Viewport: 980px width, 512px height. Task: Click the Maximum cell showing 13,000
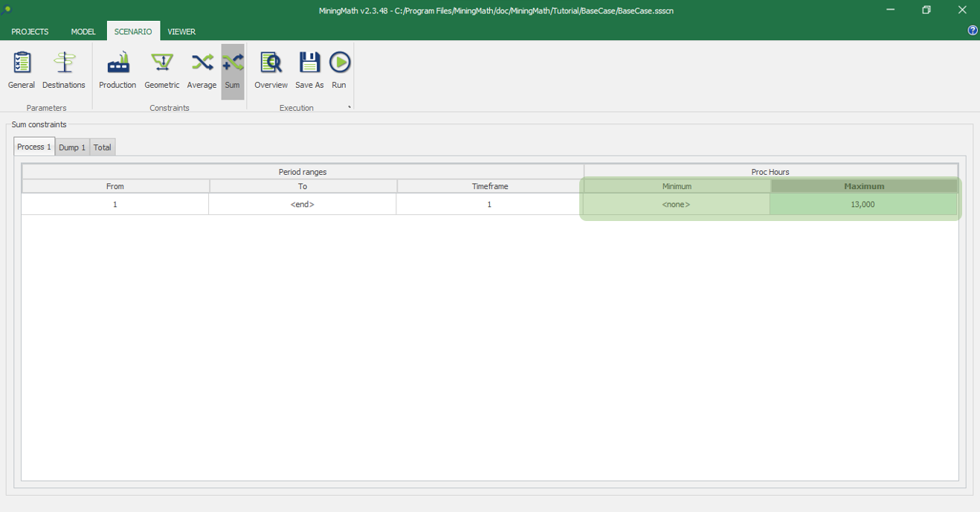point(863,204)
